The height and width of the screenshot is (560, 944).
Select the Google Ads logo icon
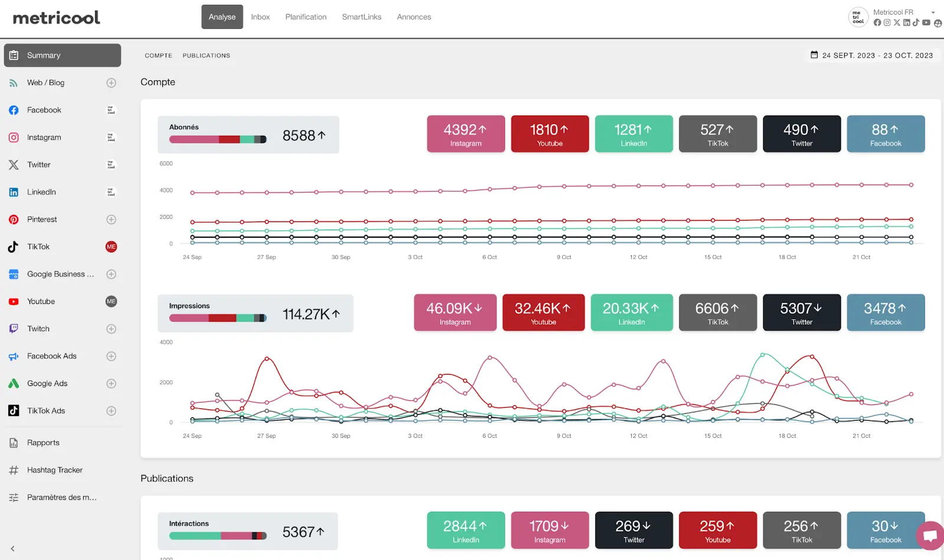14,384
